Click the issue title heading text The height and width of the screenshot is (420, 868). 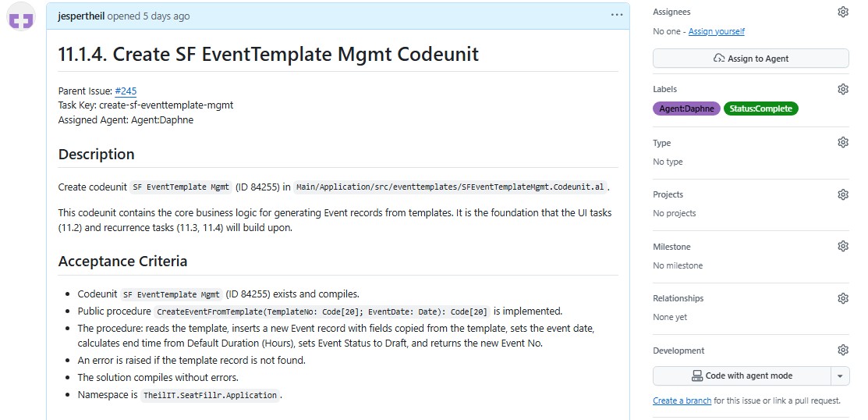point(268,54)
